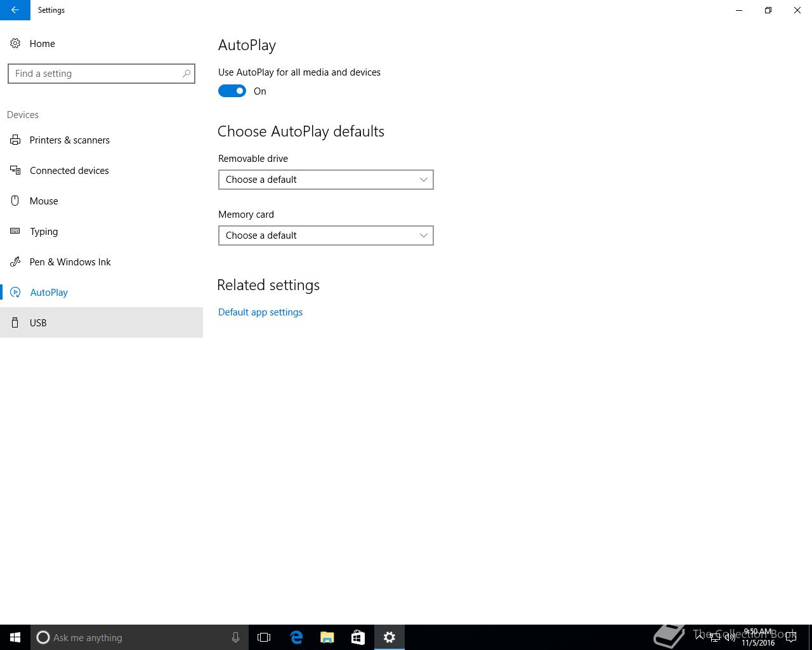Select the AutoPlay sidebar icon

pos(15,292)
